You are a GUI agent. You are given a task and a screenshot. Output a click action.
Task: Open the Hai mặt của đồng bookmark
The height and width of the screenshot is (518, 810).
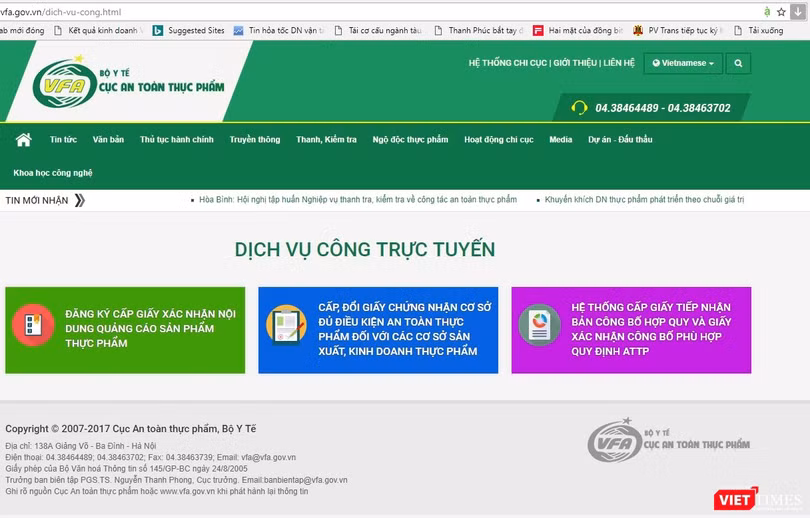578,30
